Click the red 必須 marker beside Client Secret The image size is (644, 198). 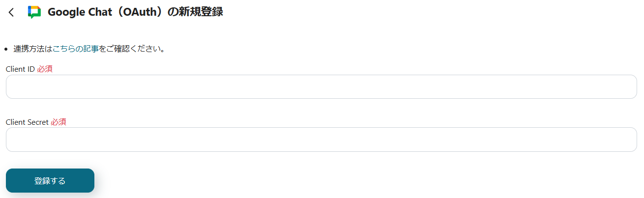click(x=59, y=122)
